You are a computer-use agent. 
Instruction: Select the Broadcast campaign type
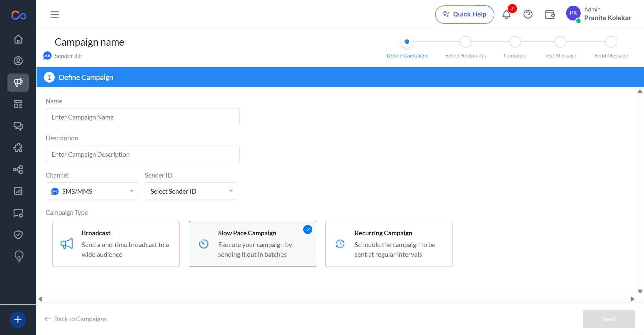[x=116, y=244]
